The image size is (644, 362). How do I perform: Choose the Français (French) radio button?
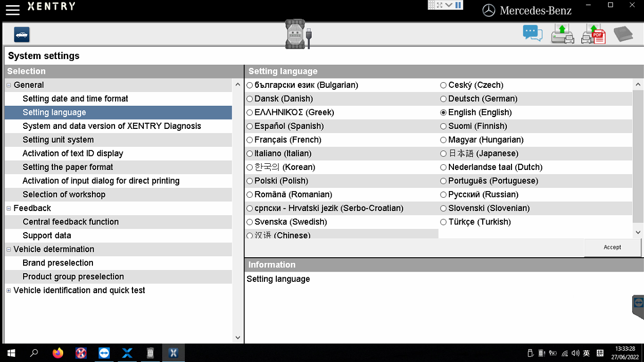250,140
